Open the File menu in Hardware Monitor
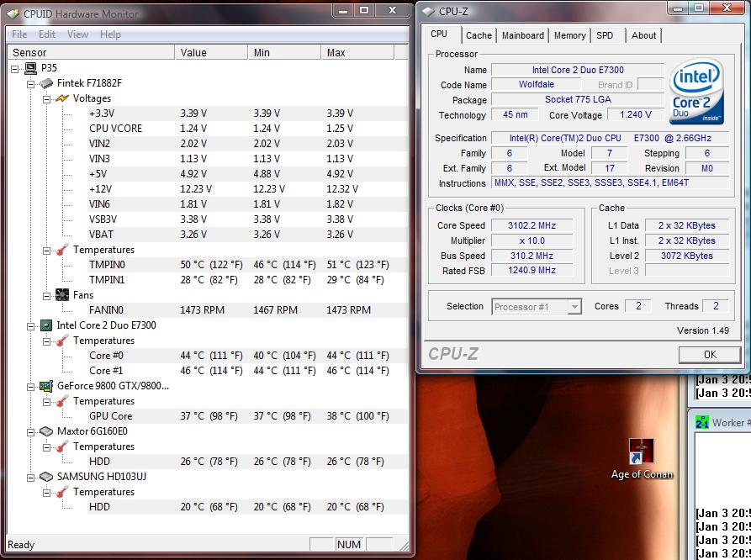 coord(19,34)
